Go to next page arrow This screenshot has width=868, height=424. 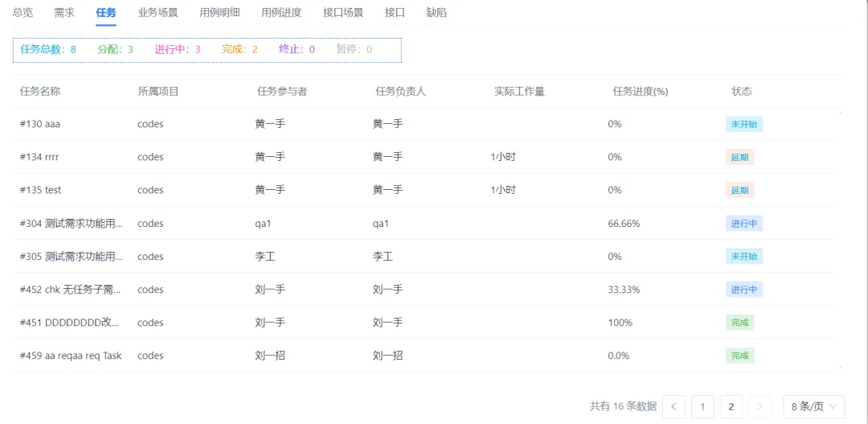(x=759, y=406)
